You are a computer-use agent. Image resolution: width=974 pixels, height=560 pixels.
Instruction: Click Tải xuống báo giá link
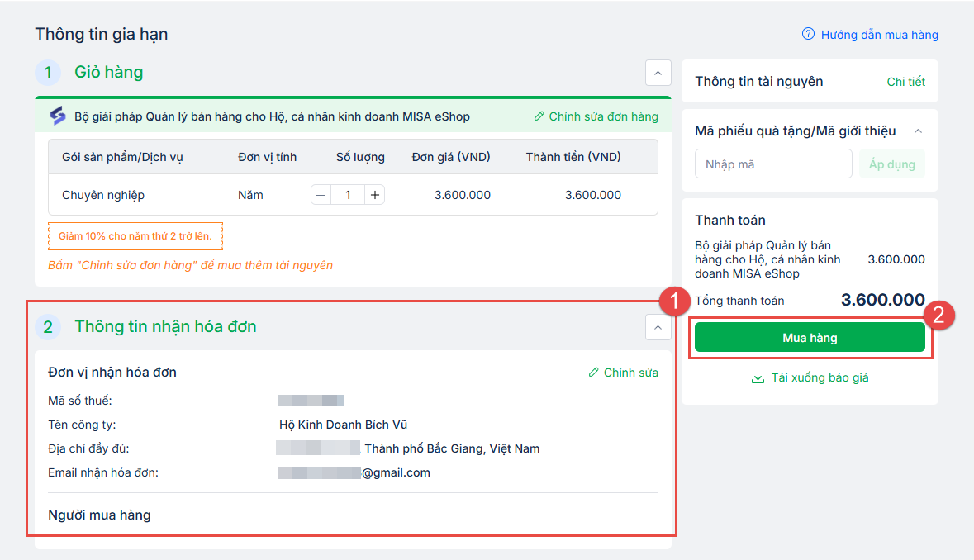pos(820,378)
